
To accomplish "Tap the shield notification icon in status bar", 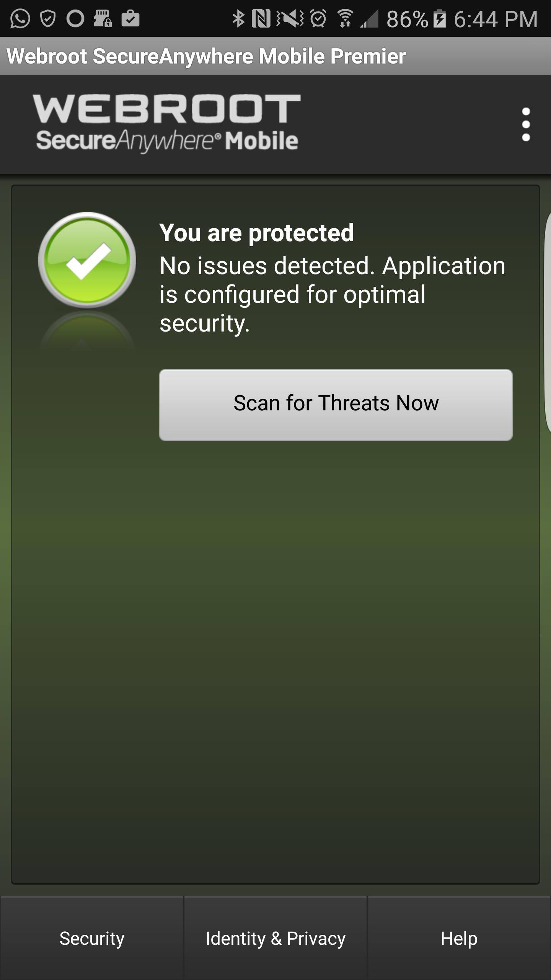I will (48, 19).
